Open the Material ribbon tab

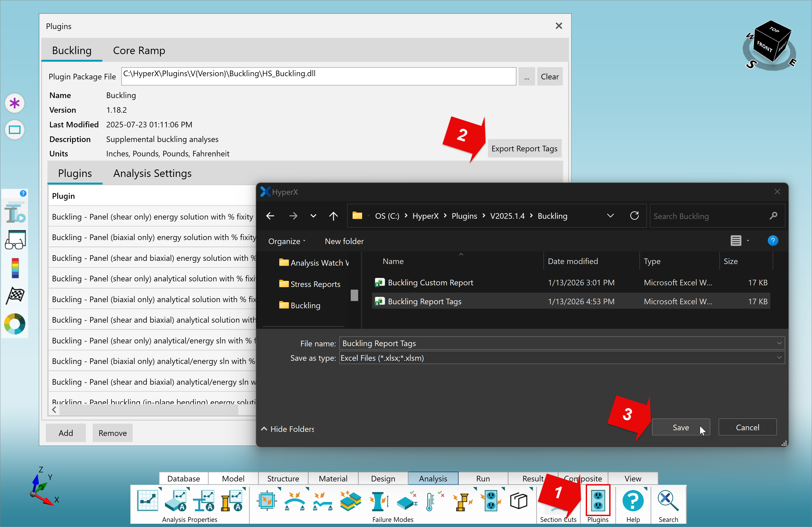pos(333,478)
